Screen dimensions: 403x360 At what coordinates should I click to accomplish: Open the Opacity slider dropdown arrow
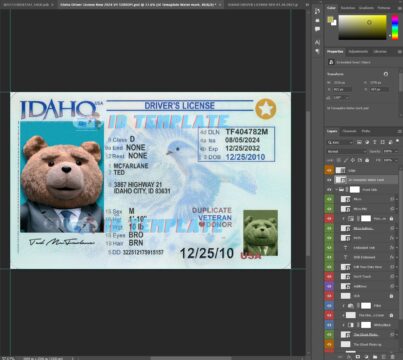[x=396, y=151]
